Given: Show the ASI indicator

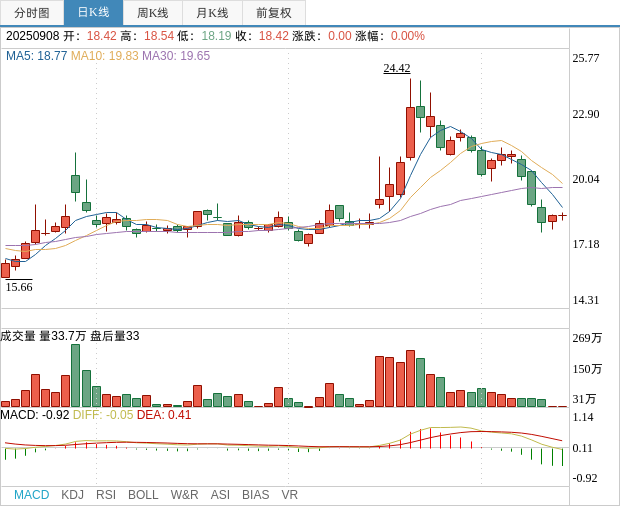Looking at the screenshot, I should coord(220,495).
